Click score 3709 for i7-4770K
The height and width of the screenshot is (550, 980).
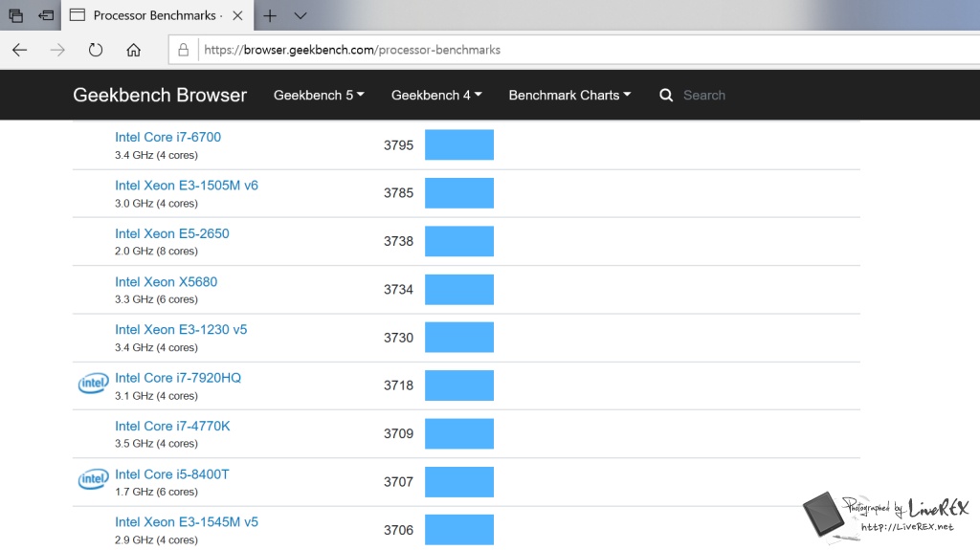398,433
